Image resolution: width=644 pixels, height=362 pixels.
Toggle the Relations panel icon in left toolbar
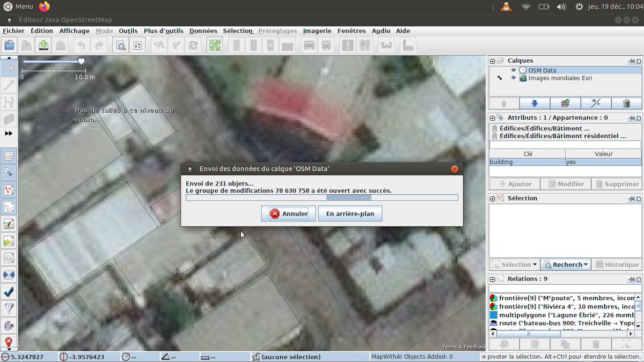pos(9,207)
